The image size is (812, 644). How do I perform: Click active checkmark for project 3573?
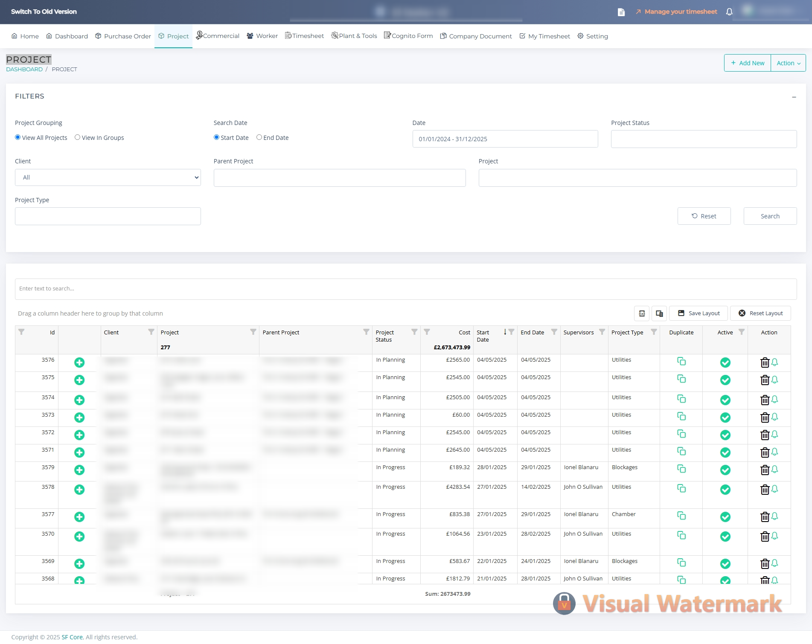[x=725, y=418]
